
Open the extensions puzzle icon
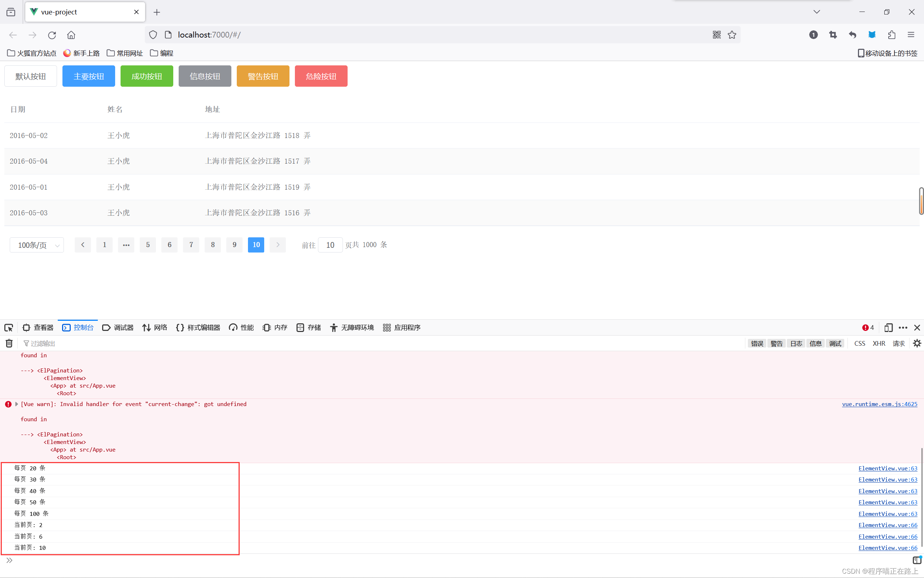[x=892, y=35]
